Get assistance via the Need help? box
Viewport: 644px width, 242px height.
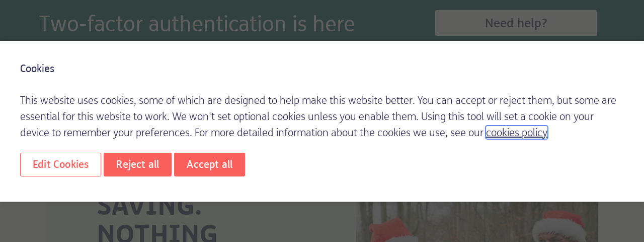516,23
